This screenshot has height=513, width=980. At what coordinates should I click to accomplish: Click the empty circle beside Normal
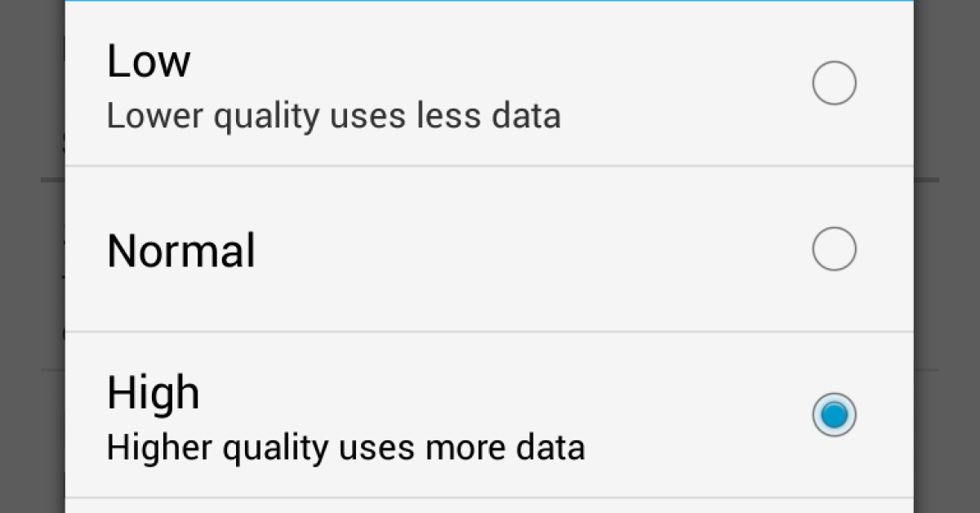(834, 249)
